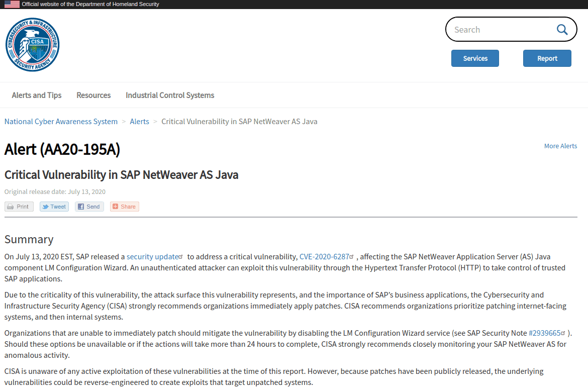588x392 pixels.
Task: Click the Services button
Action: click(x=475, y=58)
